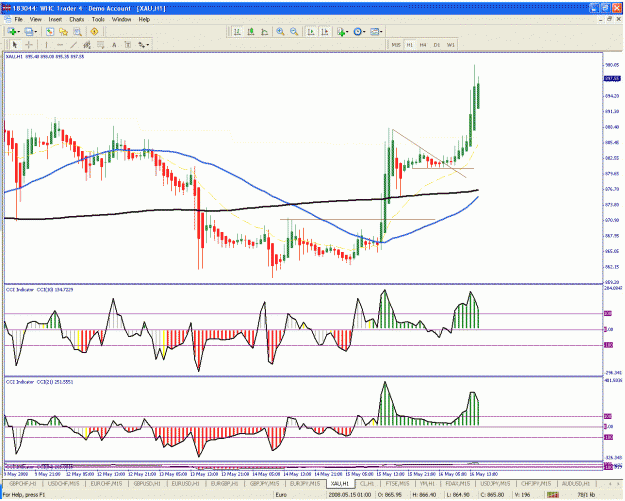This screenshot has height=501, width=625.
Task: Click the connection status bars in status bar
Action: [553, 495]
